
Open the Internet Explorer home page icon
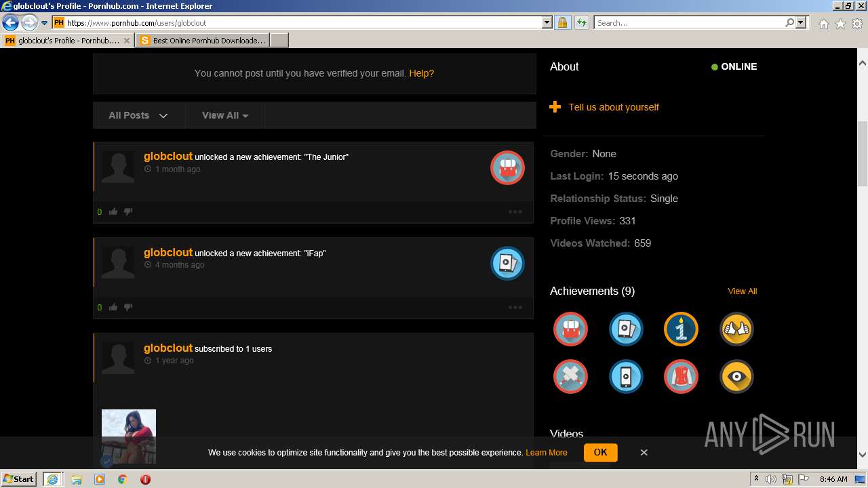(x=823, y=24)
